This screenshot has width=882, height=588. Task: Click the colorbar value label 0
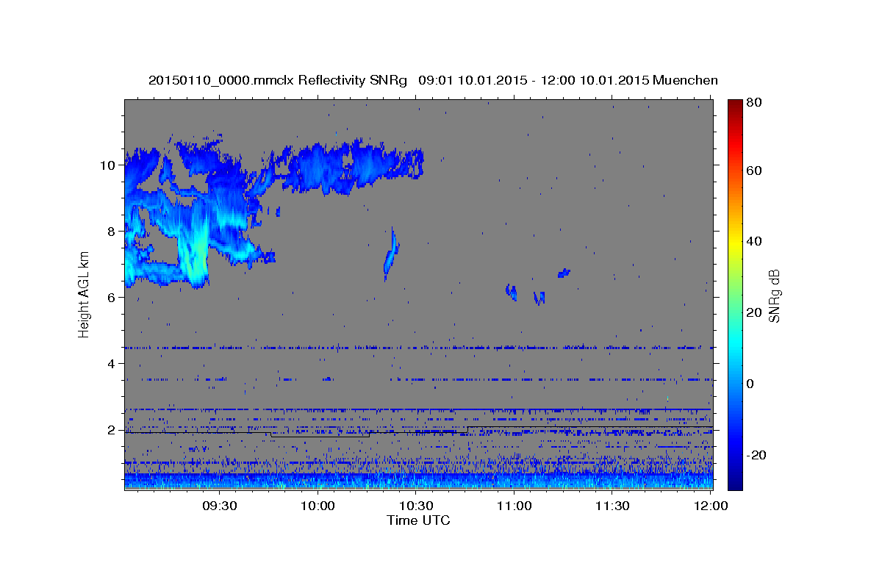click(750, 384)
